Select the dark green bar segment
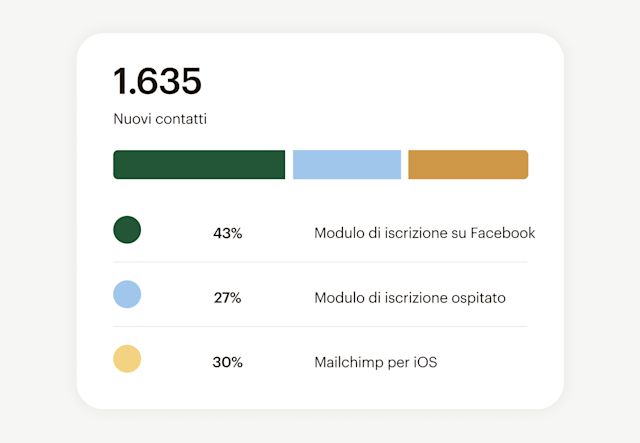The height and width of the screenshot is (443, 640). pos(199,165)
